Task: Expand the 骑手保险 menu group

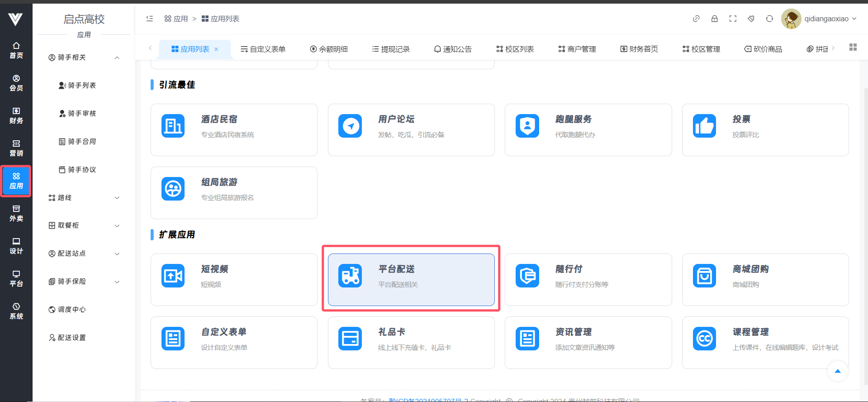Action: [84, 282]
